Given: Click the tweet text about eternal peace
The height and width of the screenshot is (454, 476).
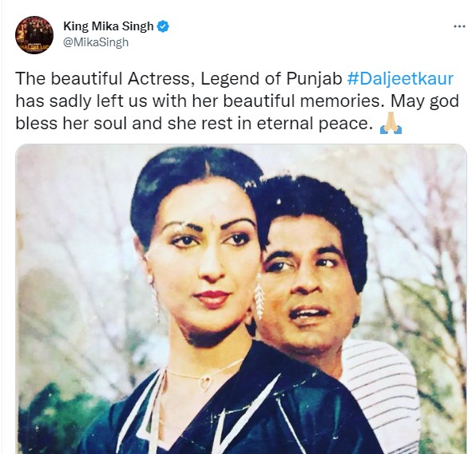Looking at the screenshot, I should coord(236,101).
